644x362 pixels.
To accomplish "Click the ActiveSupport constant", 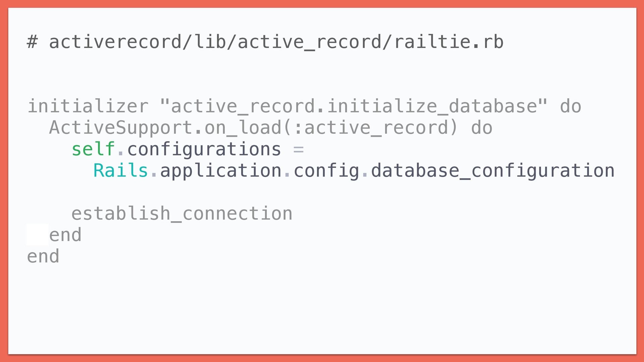I will [121, 128].
